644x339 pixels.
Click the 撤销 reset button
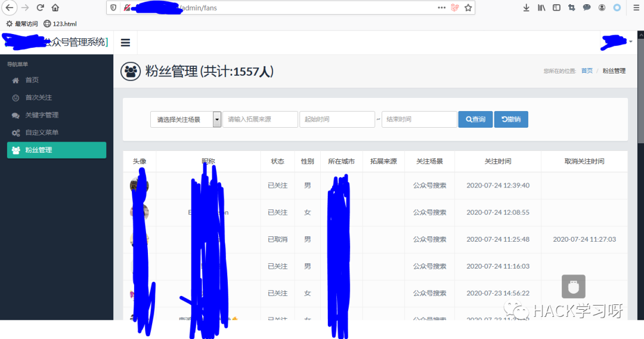tap(512, 119)
